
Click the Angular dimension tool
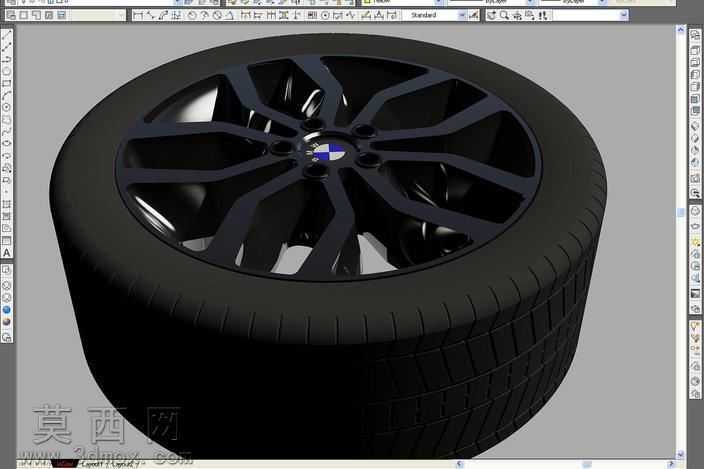point(229,16)
